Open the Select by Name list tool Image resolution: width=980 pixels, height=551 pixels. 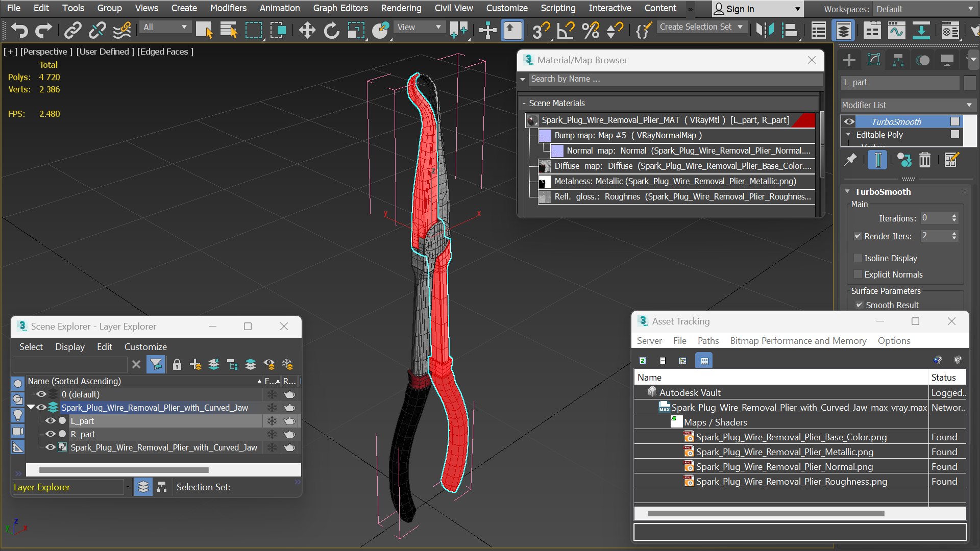(x=229, y=31)
